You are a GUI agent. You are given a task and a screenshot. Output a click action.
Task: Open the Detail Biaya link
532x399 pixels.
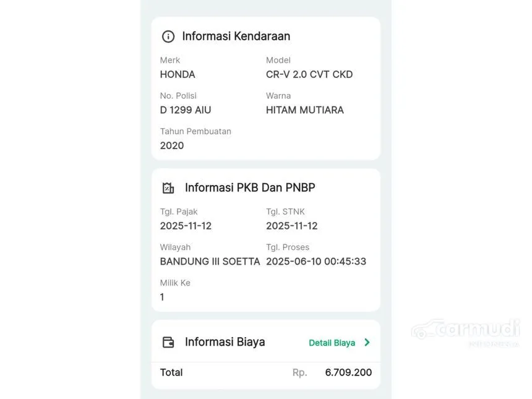click(x=332, y=343)
